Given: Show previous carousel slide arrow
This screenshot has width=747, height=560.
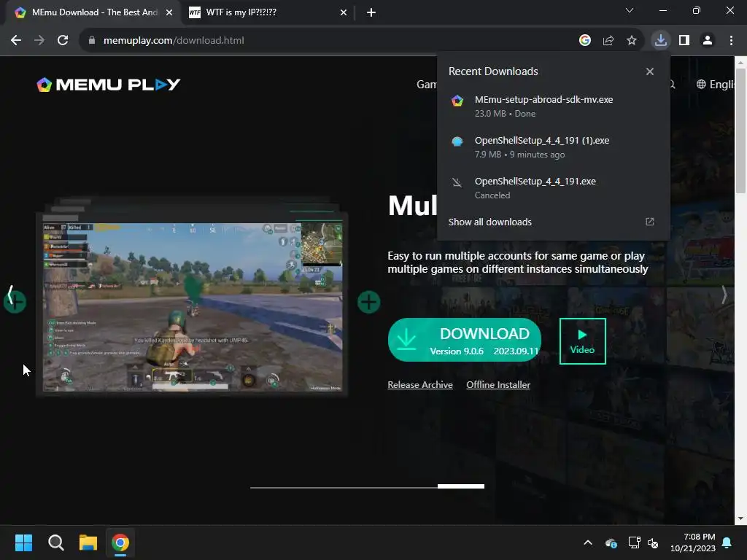Looking at the screenshot, I should (10, 295).
